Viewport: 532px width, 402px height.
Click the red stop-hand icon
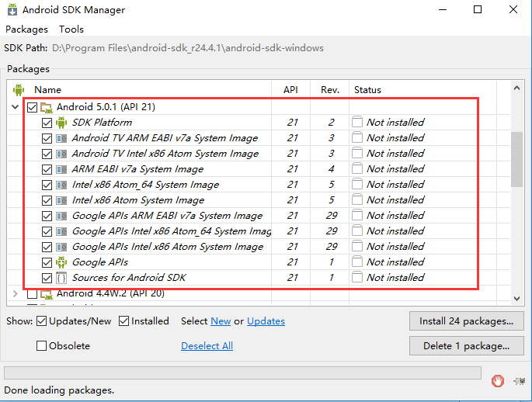[x=498, y=381]
